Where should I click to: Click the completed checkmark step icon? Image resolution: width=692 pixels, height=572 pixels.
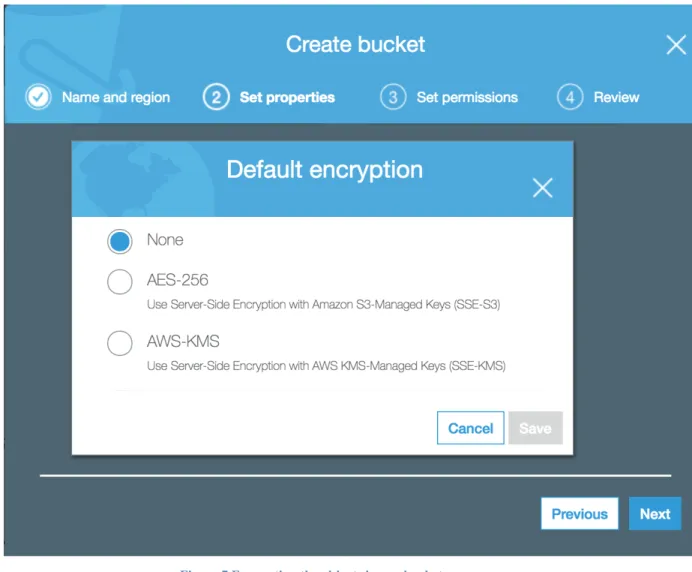pos(38,97)
